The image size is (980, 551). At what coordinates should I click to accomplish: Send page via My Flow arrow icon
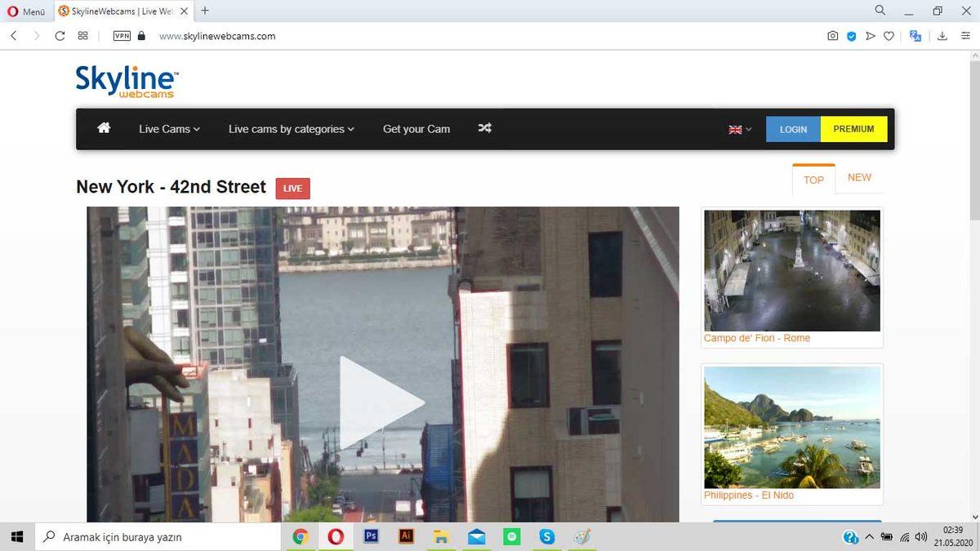[x=870, y=36]
